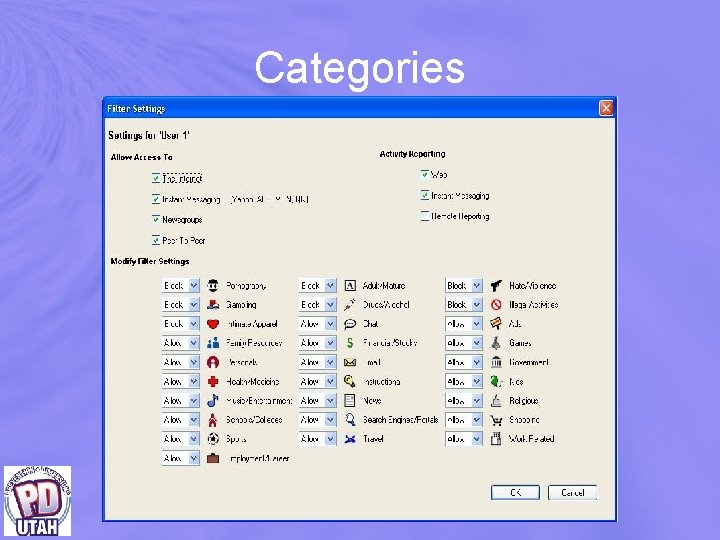Click the PD Utah logo
The height and width of the screenshot is (540, 720).
click(x=38, y=501)
